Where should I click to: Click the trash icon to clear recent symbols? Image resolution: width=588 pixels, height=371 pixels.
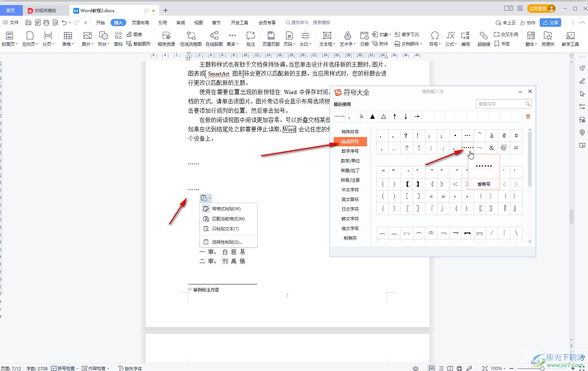[528, 116]
